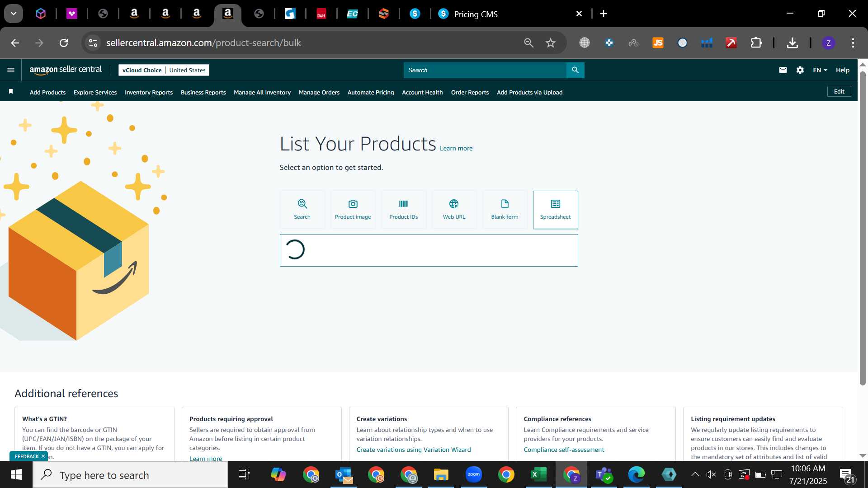The height and width of the screenshot is (488, 868).
Task: Click the Windows taskbar search box
Action: [131, 475]
